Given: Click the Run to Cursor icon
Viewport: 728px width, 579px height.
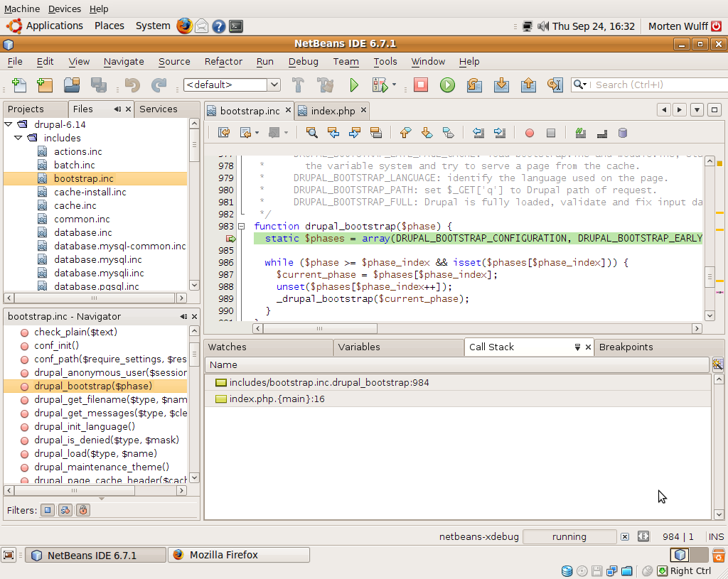Looking at the screenshot, I should (555, 85).
